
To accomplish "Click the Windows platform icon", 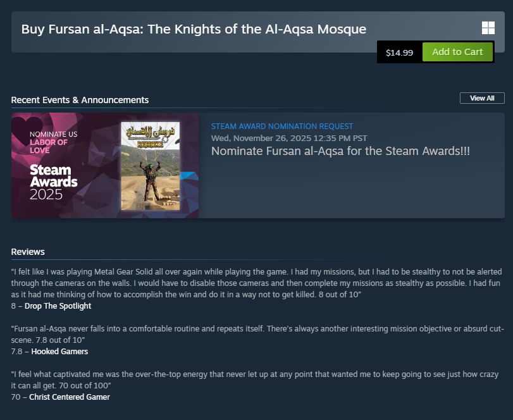I will (488, 28).
